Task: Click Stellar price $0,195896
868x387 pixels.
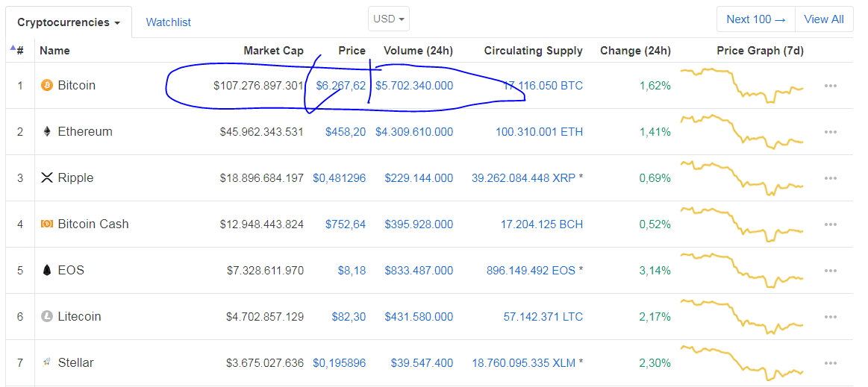Action: click(340, 362)
